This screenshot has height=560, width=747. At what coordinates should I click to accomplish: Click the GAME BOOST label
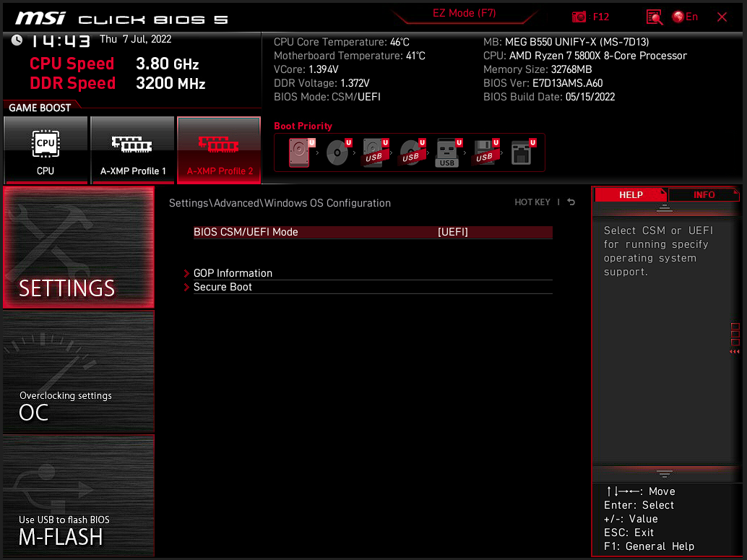pos(40,108)
